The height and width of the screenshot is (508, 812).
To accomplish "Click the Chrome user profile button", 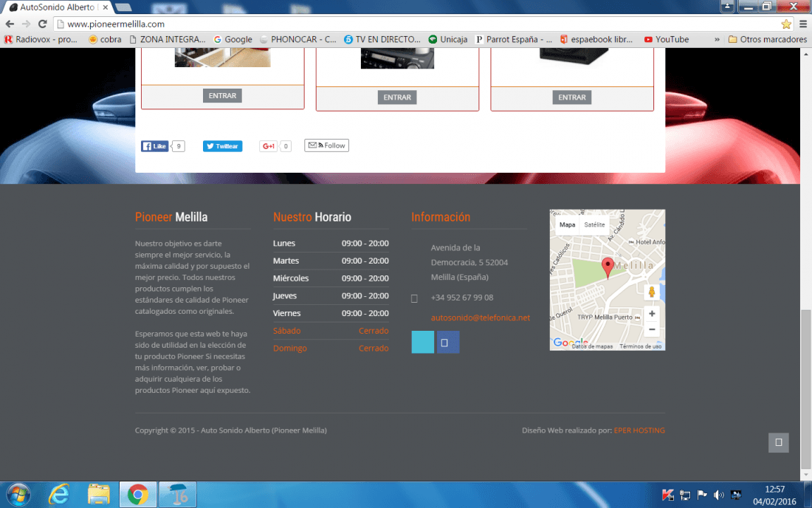I will click(x=728, y=6).
